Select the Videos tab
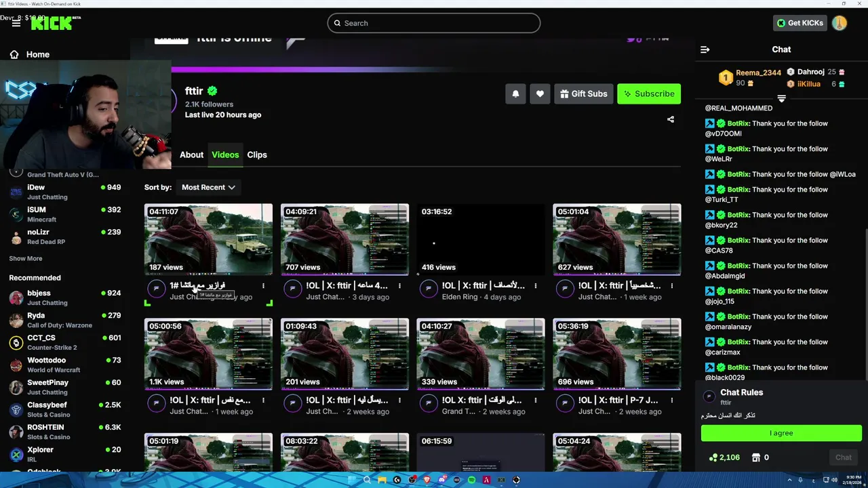 point(225,155)
